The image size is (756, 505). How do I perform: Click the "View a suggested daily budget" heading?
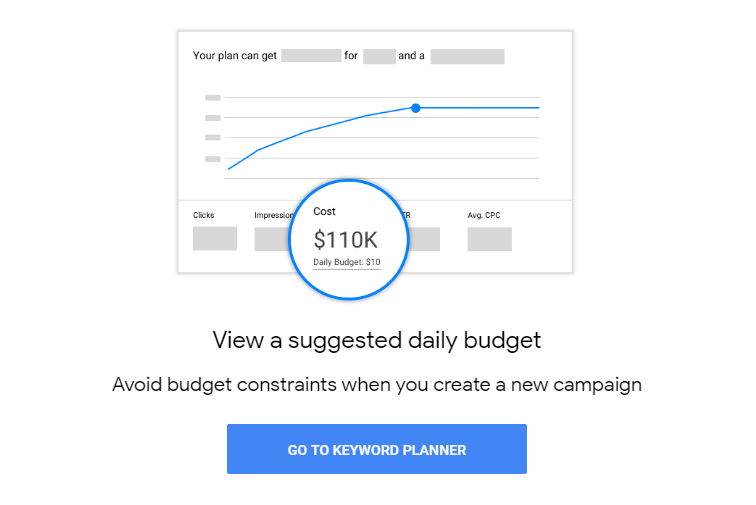click(377, 341)
